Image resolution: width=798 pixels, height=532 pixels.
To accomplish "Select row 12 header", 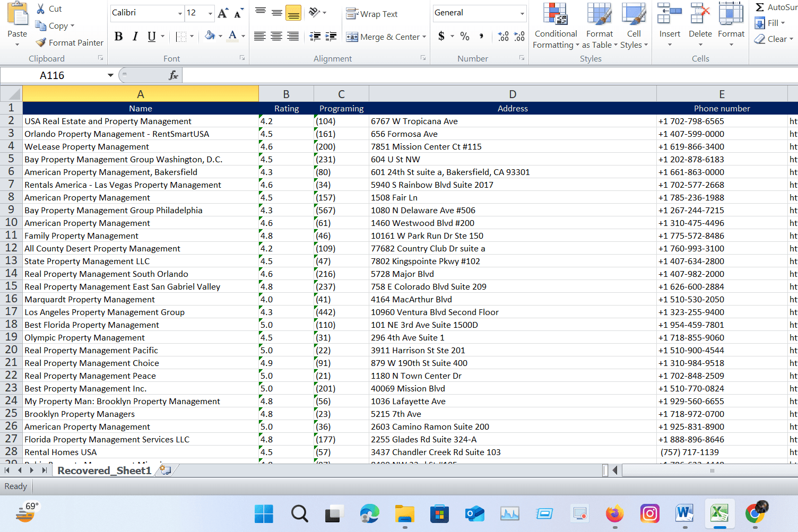I will click(11, 248).
